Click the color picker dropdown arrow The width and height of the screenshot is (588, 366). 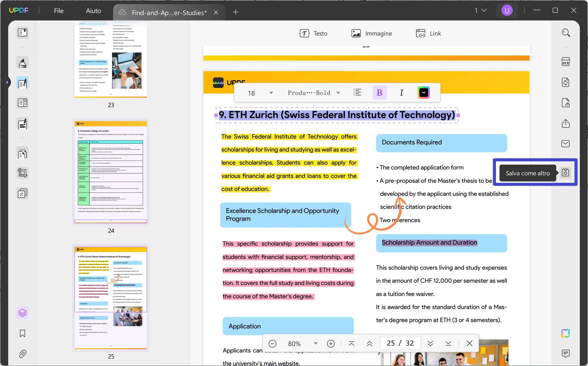click(423, 92)
